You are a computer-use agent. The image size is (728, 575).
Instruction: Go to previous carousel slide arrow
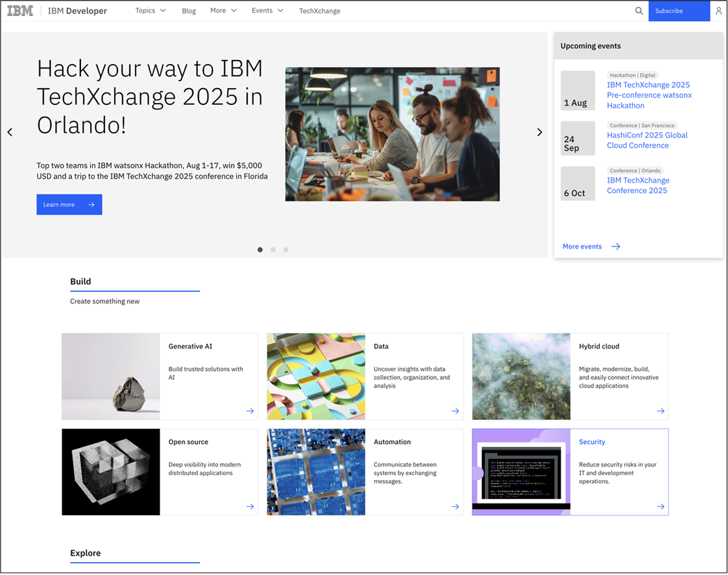[10, 133]
